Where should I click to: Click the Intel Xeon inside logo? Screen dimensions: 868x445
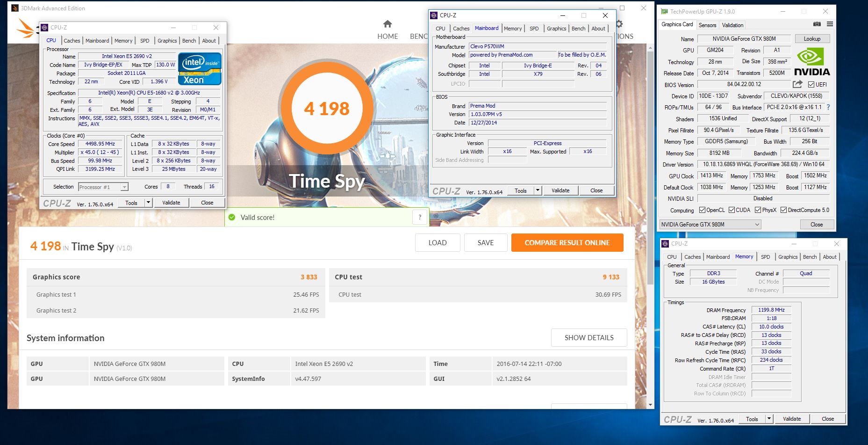click(200, 69)
